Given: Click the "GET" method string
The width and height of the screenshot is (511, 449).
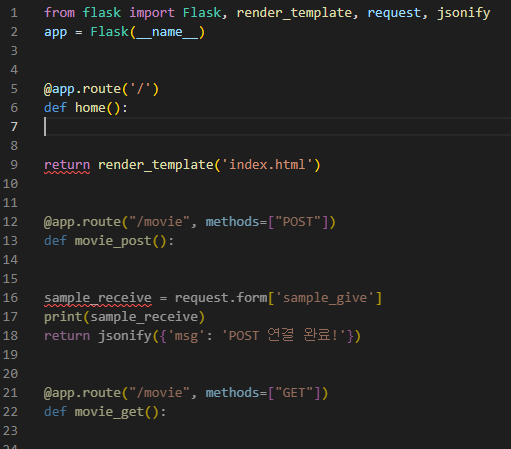Looking at the screenshot, I should click(x=294, y=393).
